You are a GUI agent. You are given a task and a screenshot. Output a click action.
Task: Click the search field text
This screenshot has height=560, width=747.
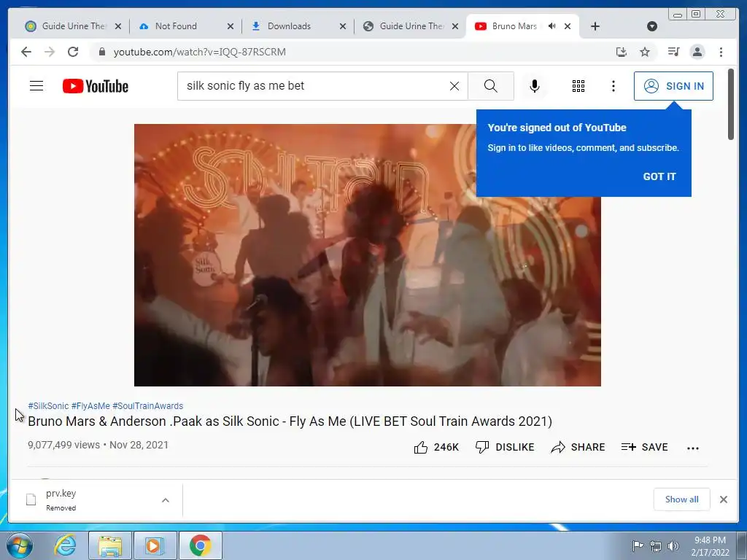(245, 86)
